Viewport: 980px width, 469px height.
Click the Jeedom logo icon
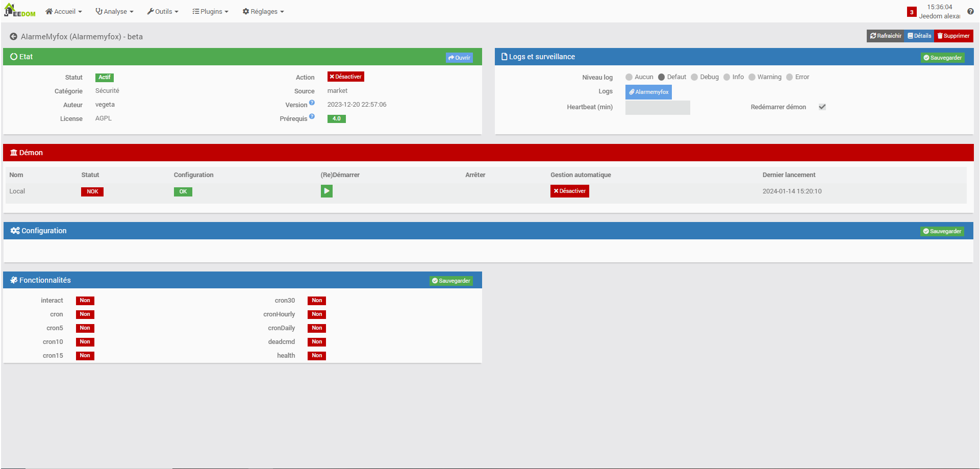(20, 11)
